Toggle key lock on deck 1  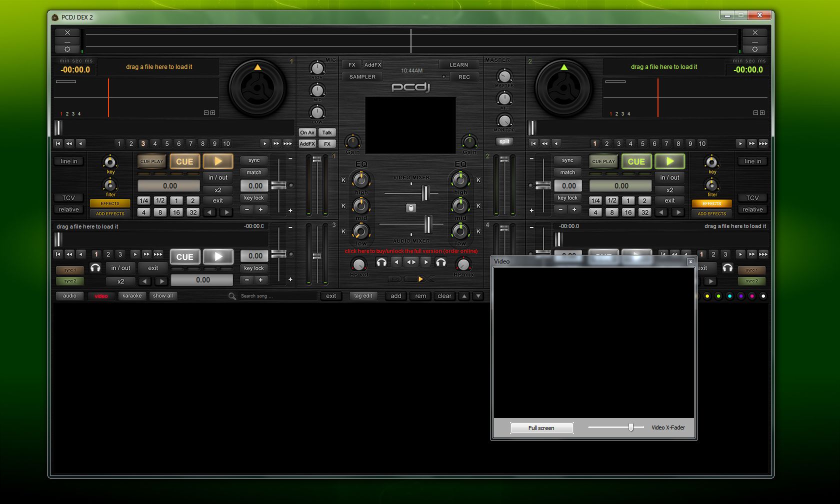click(x=254, y=198)
